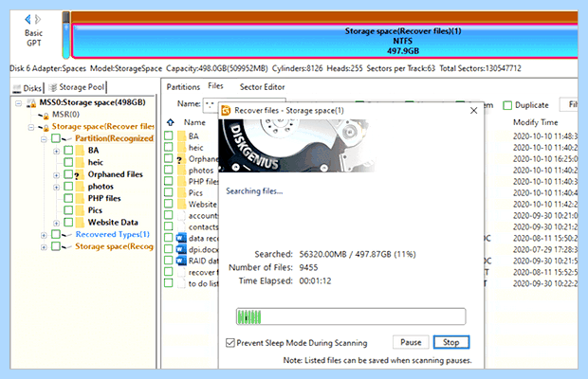Screen dimensions: 588x379
Task: Expand the Website Data node
Action: click(x=56, y=224)
